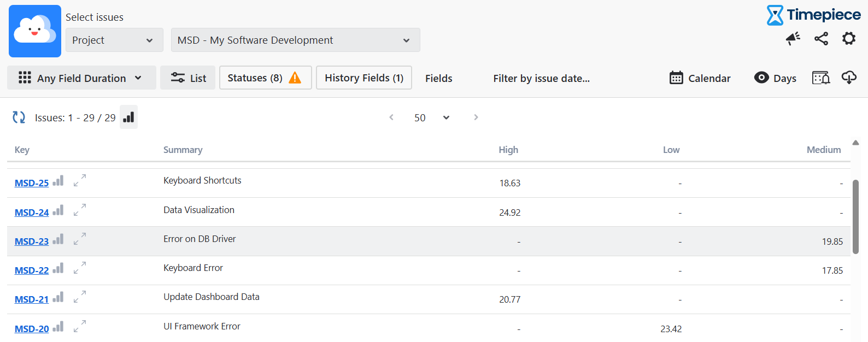Open Statuses (8) filter

pos(265,78)
